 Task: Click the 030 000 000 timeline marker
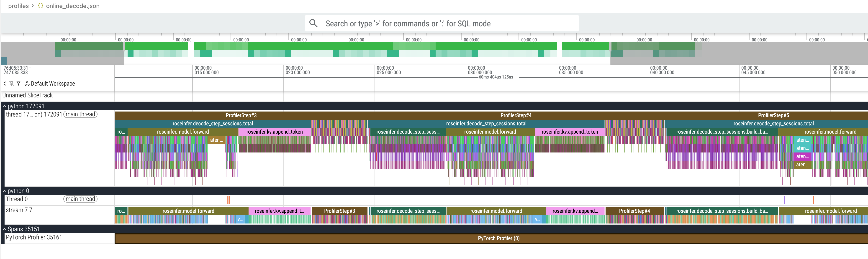coord(480,72)
